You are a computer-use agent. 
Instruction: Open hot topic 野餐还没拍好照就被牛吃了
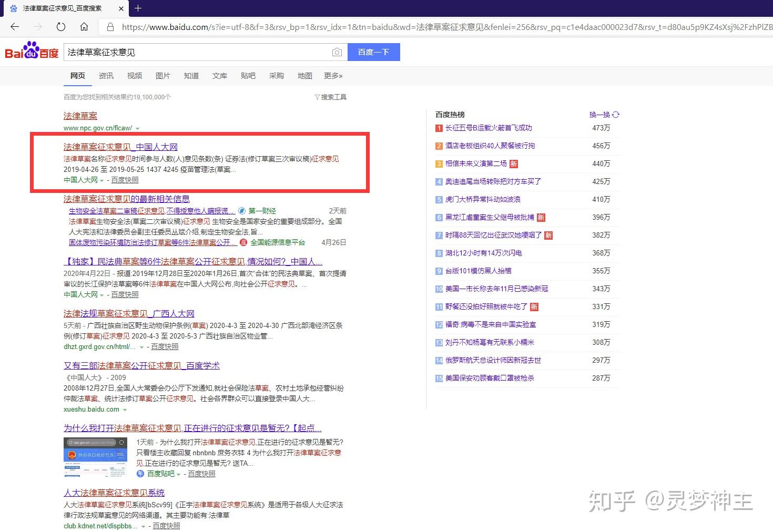(486, 306)
